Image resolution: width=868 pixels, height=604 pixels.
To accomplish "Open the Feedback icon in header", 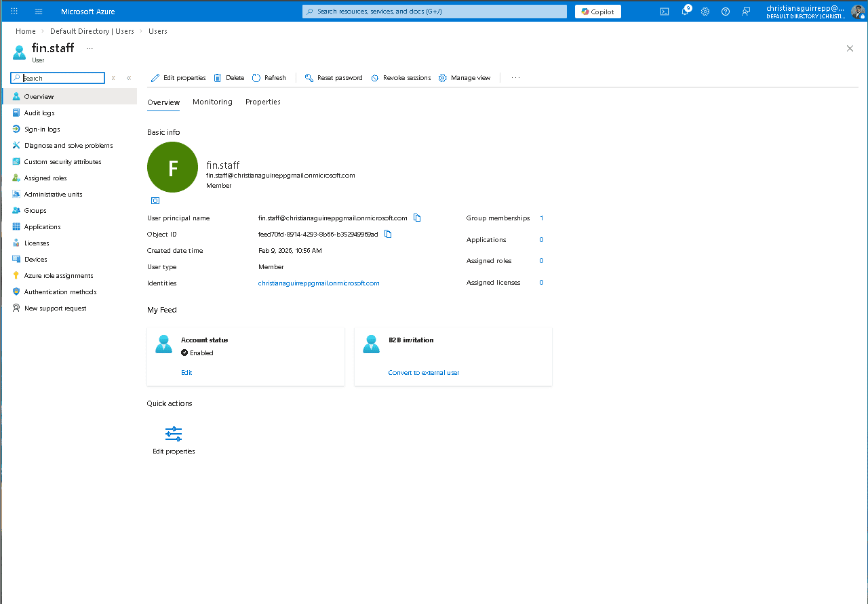I will 746,12.
